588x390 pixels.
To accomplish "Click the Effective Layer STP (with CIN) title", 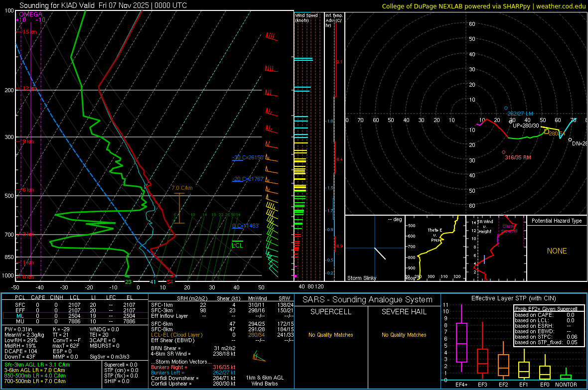I will (x=514, y=298).
